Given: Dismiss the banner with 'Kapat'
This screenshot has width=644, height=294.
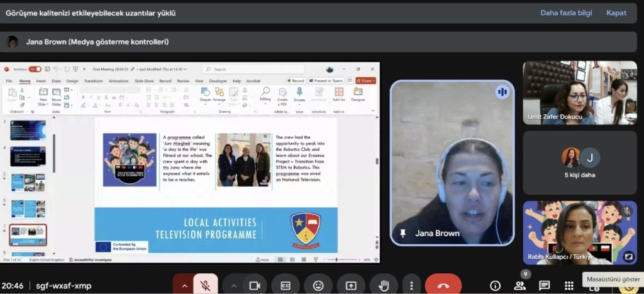Looking at the screenshot, I should coord(616,13).
